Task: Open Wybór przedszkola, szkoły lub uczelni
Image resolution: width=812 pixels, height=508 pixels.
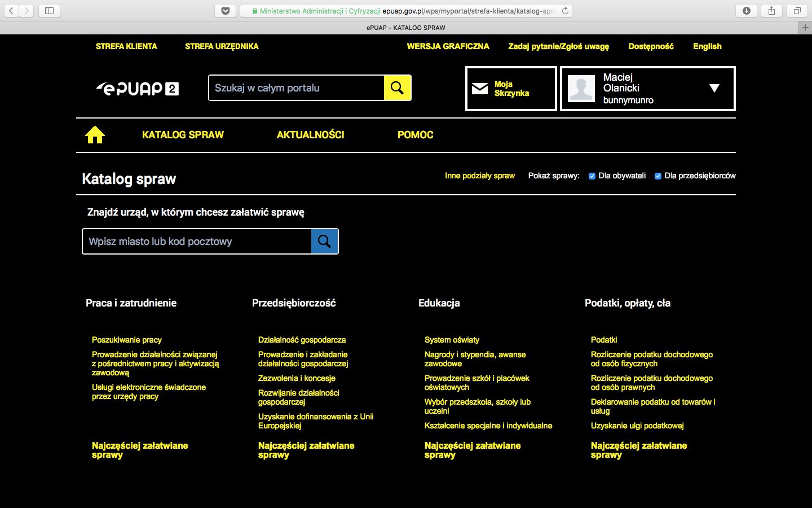Action: click(x=478, y=406)
